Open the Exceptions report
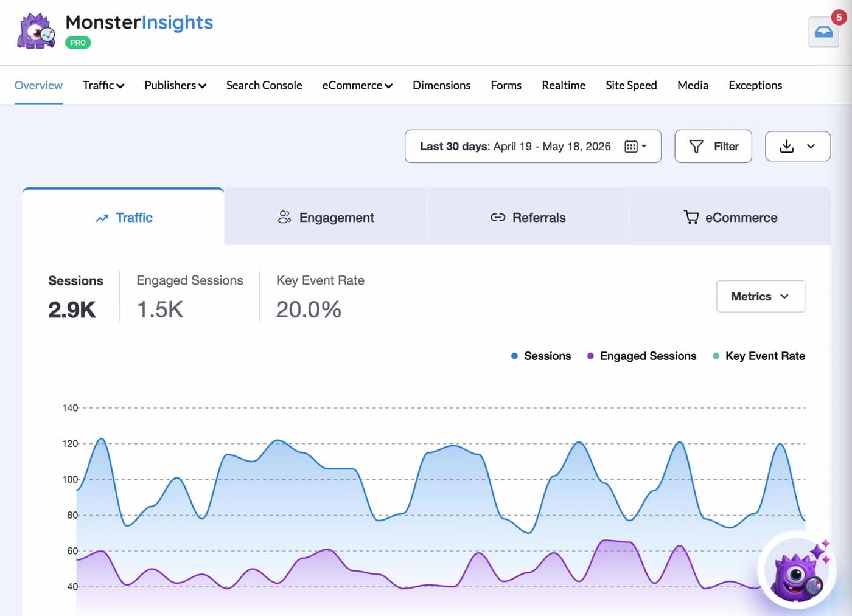The width and height of the screenshot is (852, 616). [x=755, y=85]
